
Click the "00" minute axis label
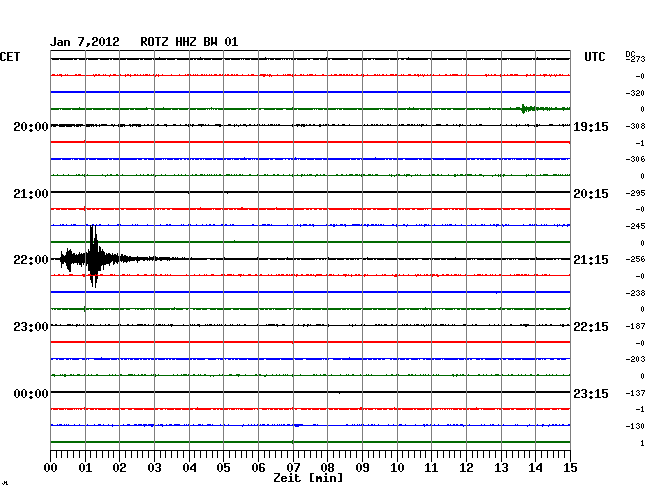point(51,468)
